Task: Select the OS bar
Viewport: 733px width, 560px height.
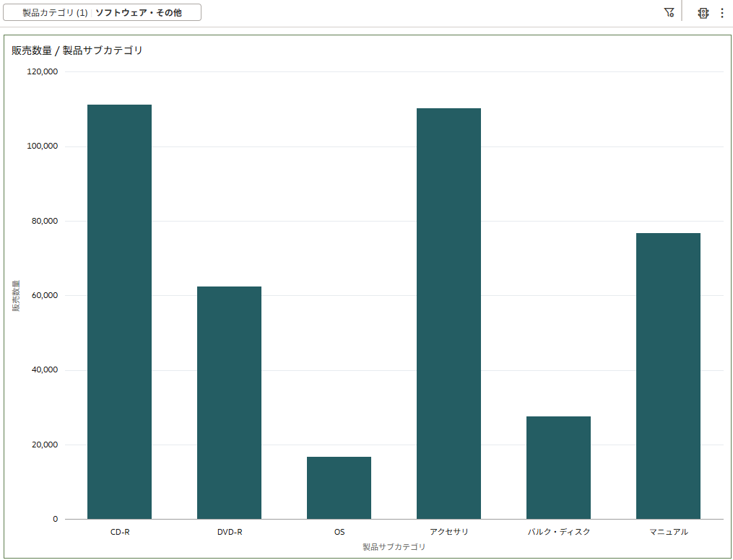Action: click(339, 488)
